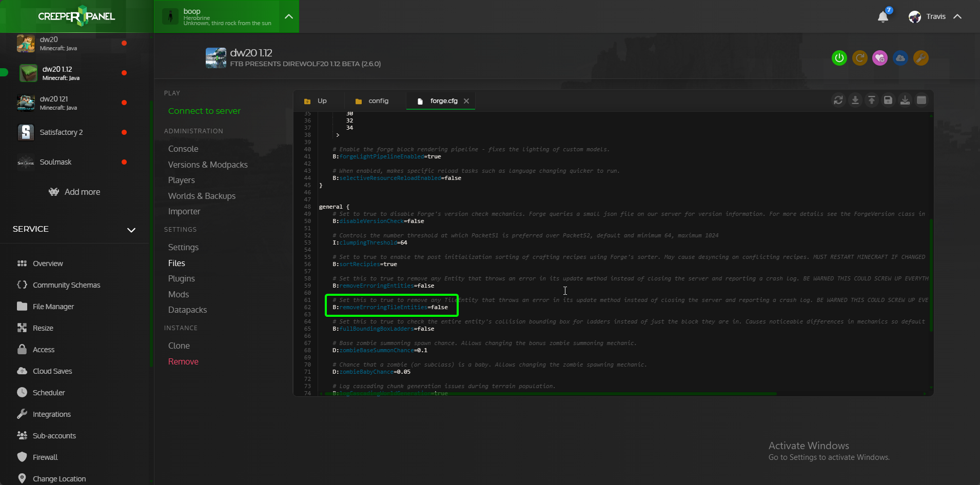Close the forge.cfg tab
Viewport: 980px width, 485px height.
point(466,101)
